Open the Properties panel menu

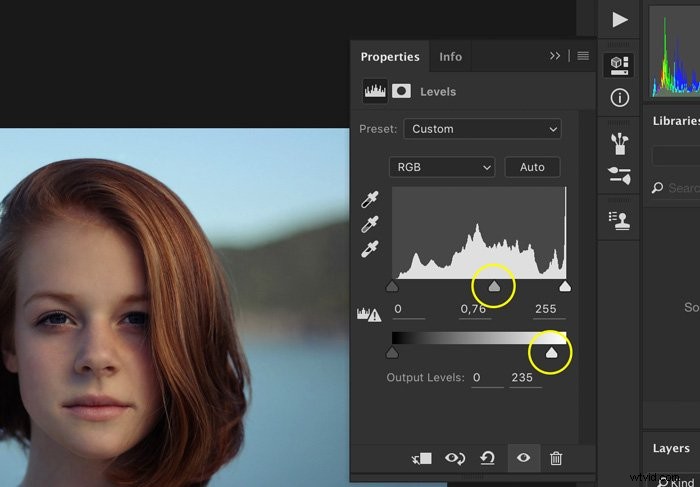pyautogui.click(x=583, y=56)
